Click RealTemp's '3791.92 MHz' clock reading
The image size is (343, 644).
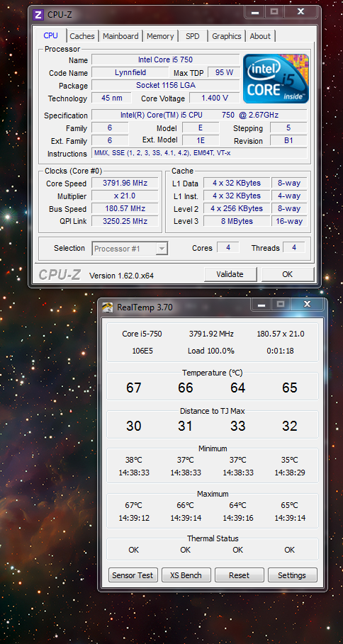211,334
